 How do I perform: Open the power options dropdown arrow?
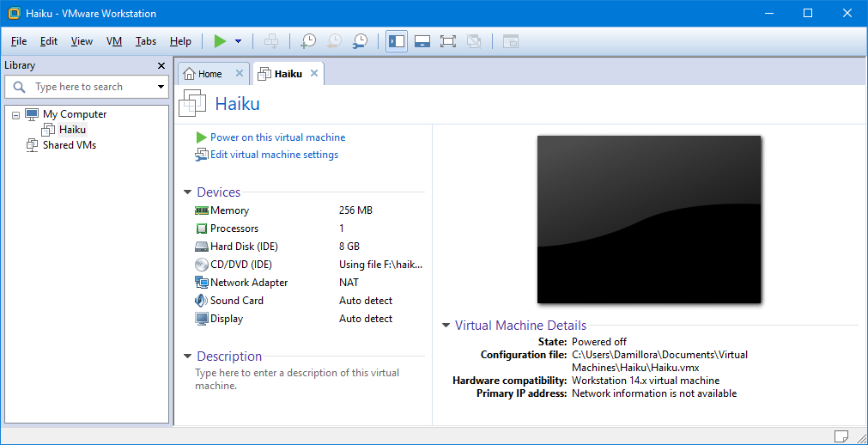238,41
